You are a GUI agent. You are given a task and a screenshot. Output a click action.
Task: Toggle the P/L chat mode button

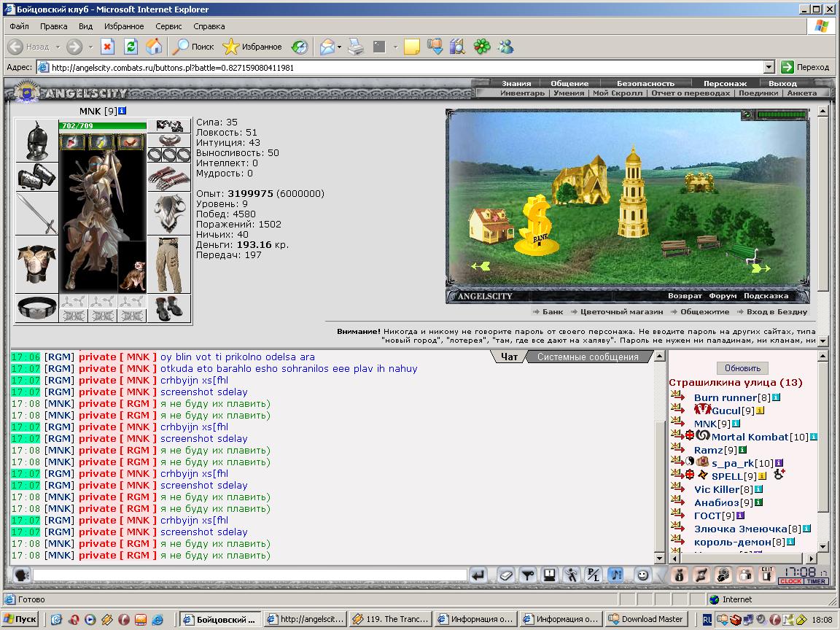(x=593, y=575)
